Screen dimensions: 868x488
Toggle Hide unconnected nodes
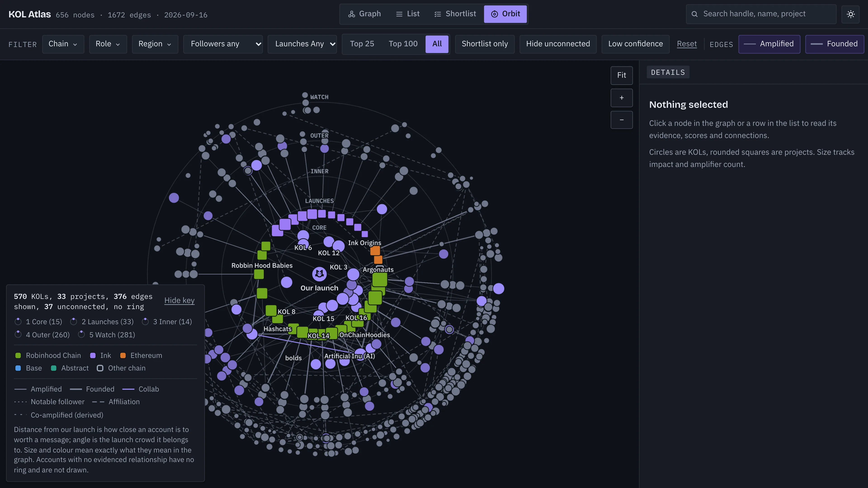pyautogui.click(x=558, y=44)
